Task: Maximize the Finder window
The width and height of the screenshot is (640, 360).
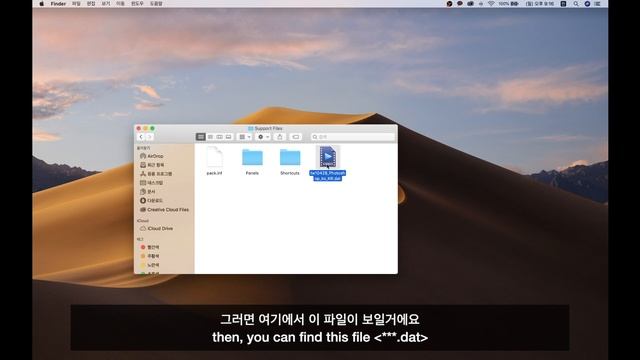Action: 153,128
